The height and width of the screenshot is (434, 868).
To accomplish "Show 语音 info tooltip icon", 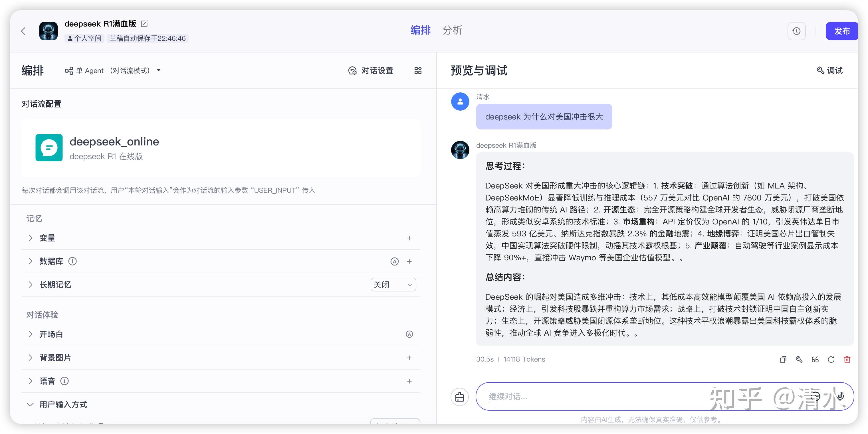I will tap(64, 381).
